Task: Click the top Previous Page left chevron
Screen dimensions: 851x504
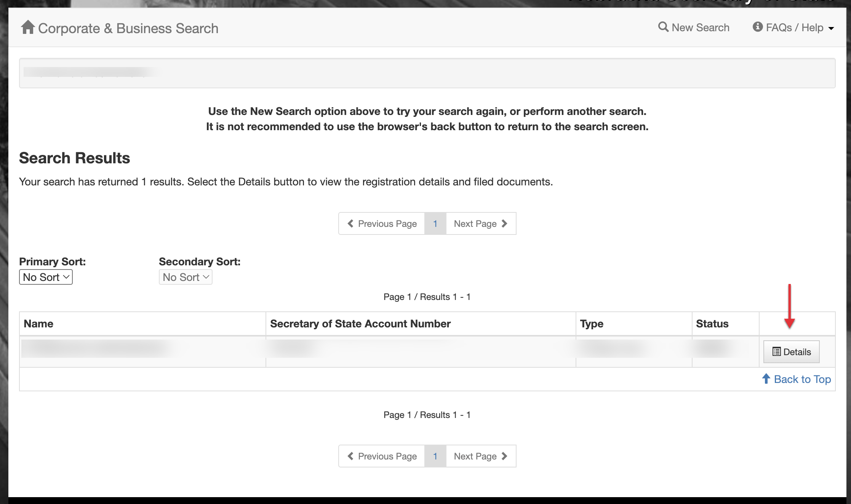Action: tap(350, 223)
